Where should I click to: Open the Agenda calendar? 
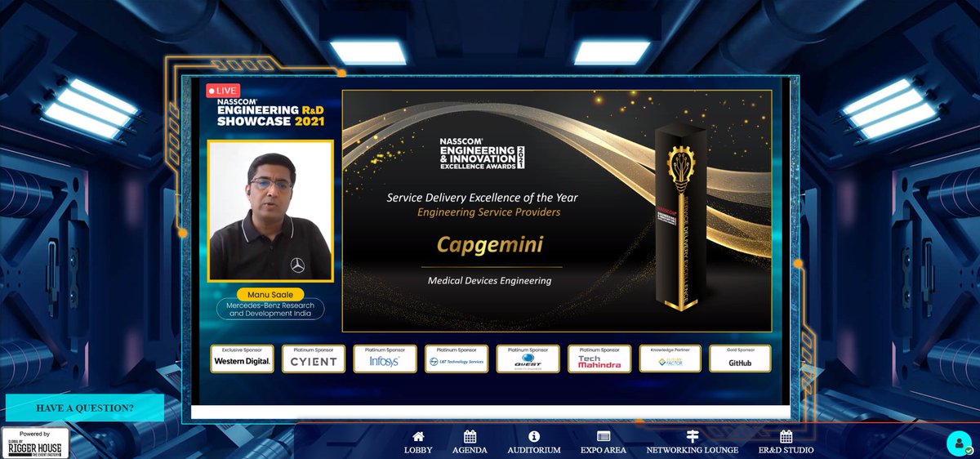pyautogui.click(x=470, y=443)
